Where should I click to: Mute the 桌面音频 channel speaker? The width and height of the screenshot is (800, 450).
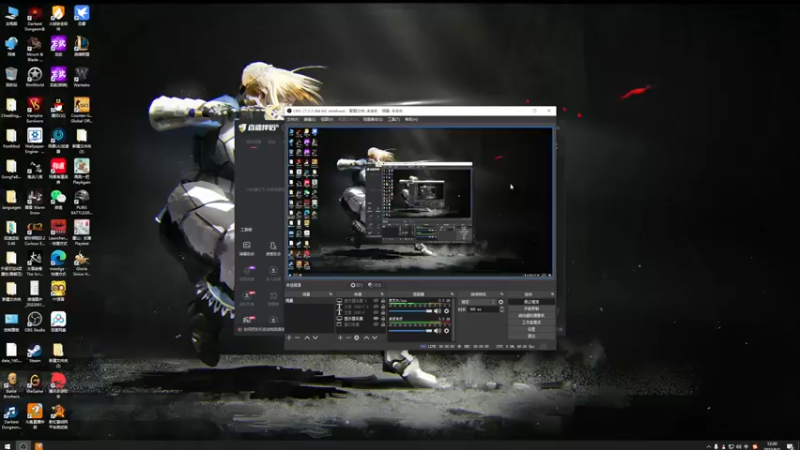click(x=437, y=331)
